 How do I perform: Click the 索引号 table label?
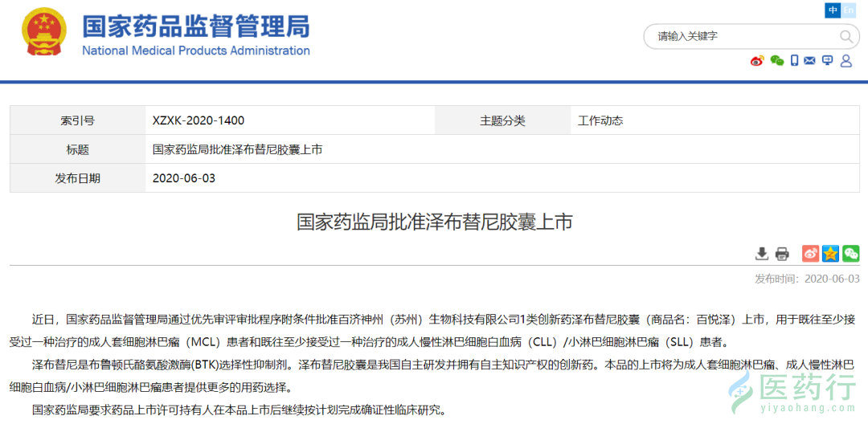pyautogui.click(x=77, y=120)
